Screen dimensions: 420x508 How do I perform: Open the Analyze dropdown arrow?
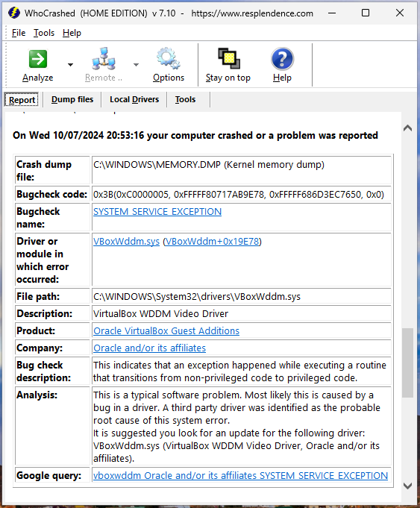point(70,65)
